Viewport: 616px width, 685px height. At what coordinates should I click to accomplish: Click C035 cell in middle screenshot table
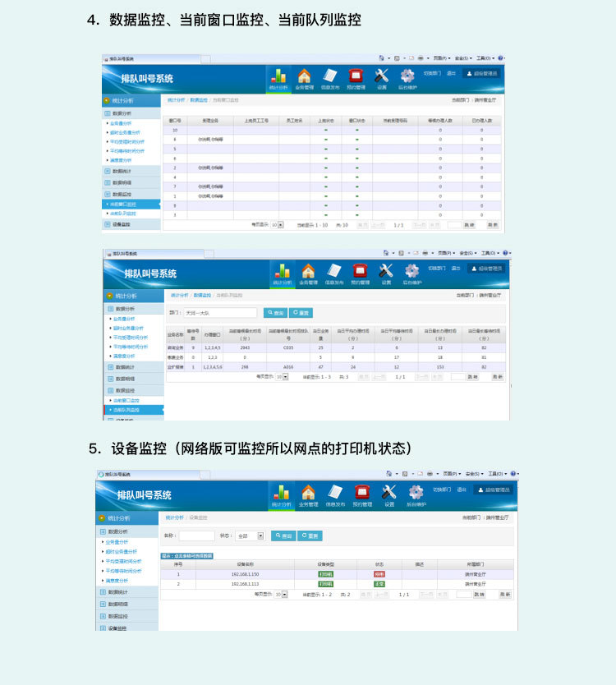[288, 347]
